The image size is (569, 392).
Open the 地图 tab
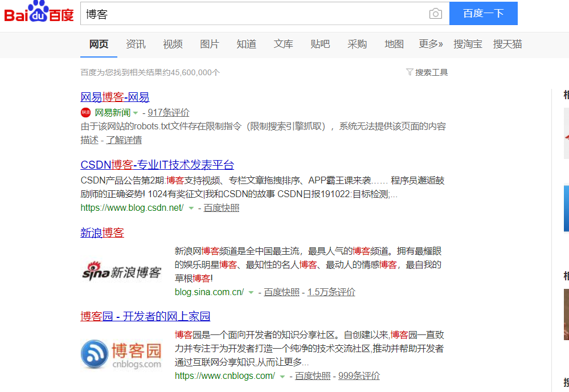point(394,44)
